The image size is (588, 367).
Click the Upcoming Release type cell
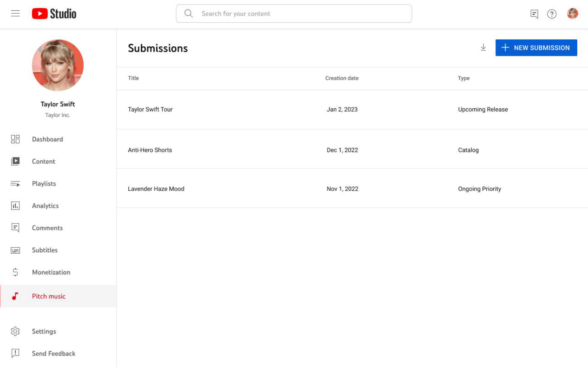483,110
